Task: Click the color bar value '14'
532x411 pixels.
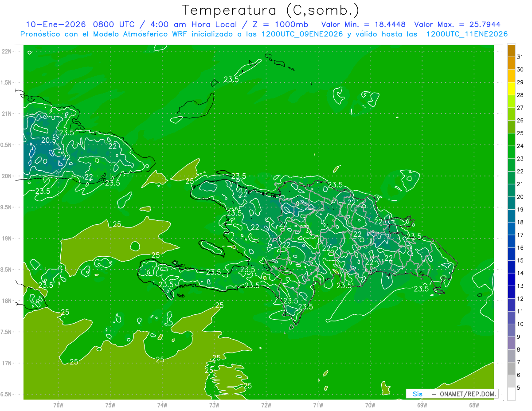Action: point(520,273)
